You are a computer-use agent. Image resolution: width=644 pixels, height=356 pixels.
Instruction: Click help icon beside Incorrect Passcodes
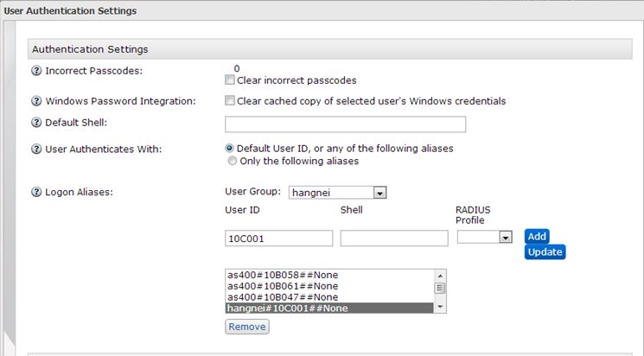pyautogui.click(x=36, y=71)
